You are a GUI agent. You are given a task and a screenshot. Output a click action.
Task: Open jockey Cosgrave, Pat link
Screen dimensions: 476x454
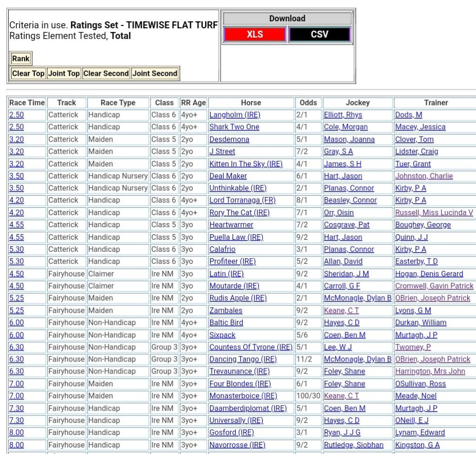346,224
